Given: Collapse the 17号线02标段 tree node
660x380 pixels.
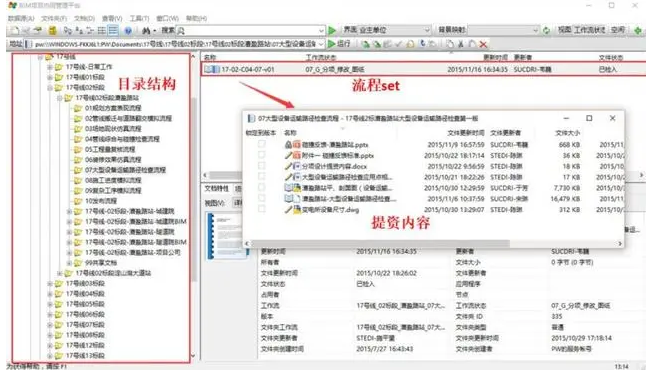Looking at the screenshot, I should click(x=50, y=88).
